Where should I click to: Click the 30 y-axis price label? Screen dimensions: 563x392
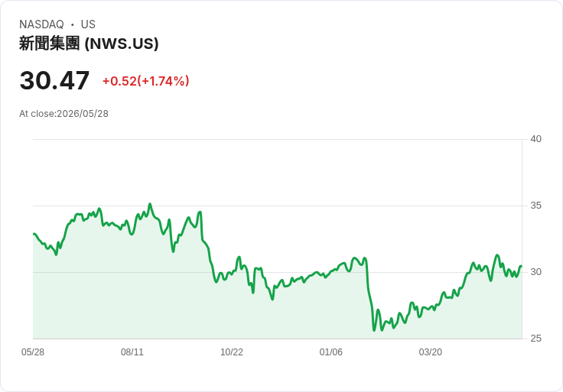(535, 272)
